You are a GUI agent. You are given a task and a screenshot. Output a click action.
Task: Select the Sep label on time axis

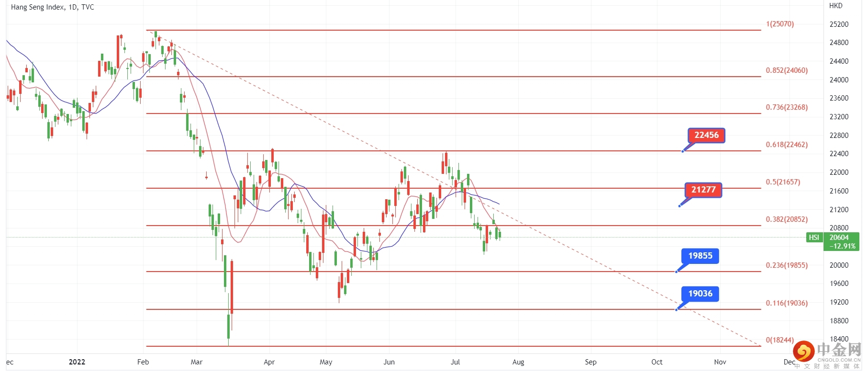(591, 362)
